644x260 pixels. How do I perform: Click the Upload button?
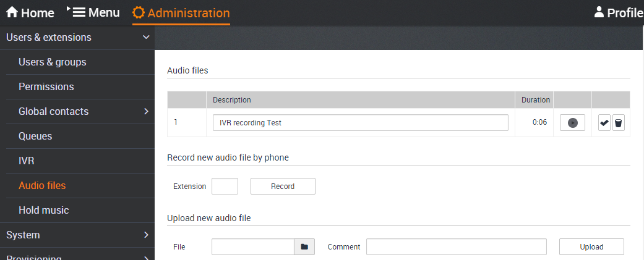[x=591, y=247]
